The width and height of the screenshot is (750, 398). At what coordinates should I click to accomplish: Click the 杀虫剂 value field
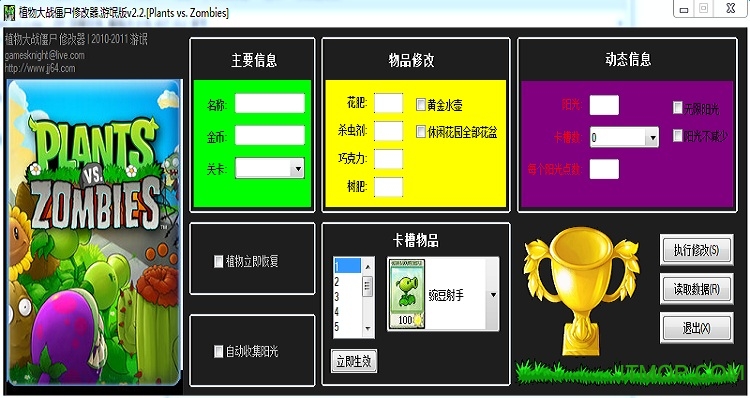point(388,131)
